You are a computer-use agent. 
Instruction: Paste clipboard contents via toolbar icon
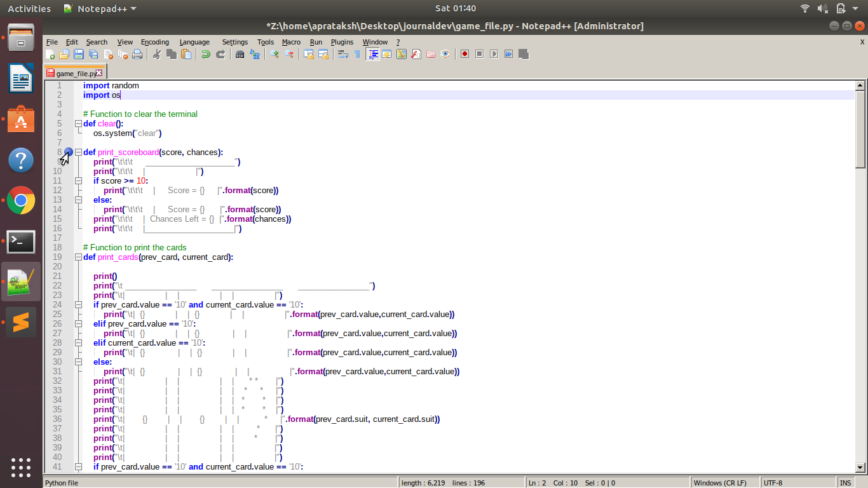186,54
